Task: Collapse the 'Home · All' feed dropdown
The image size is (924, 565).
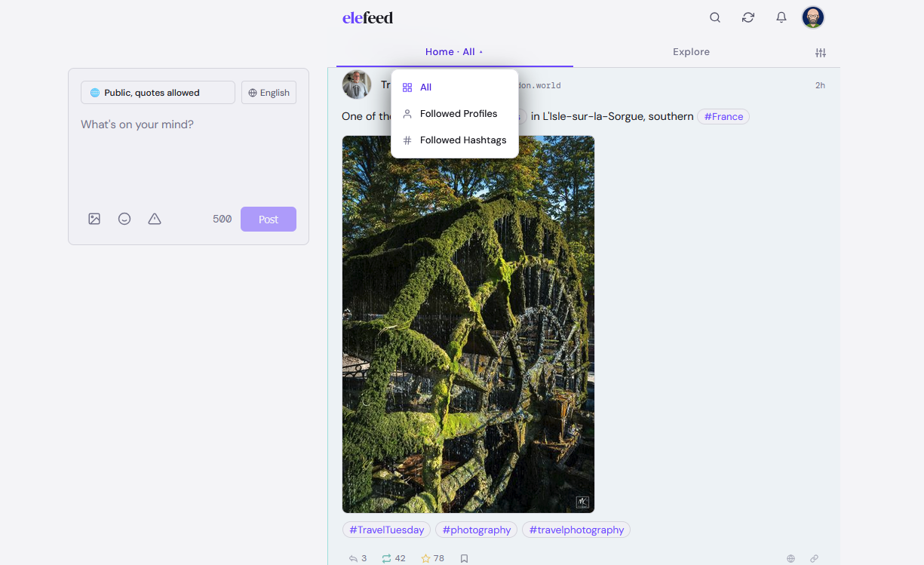Action: click(453, 51)
